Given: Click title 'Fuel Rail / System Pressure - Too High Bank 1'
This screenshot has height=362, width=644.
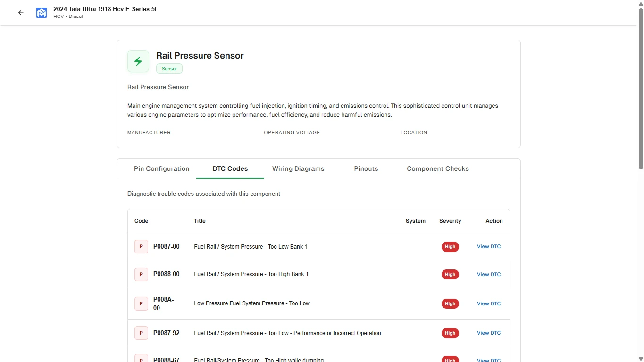Looking at the screenshot, I should click(x=251, y=274).
